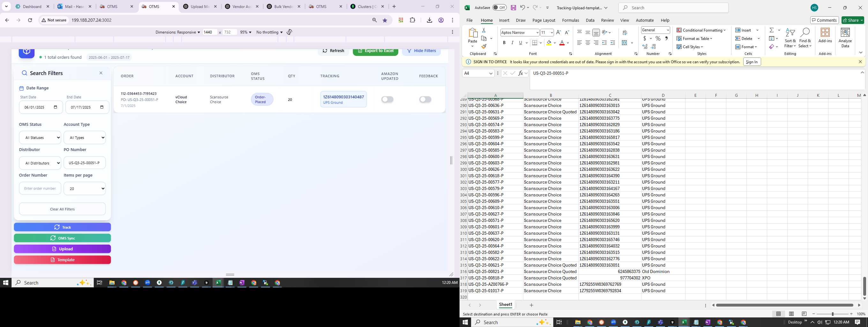
Task: Open the Name Box A4 dropdown
Action: tap(490, 73)
